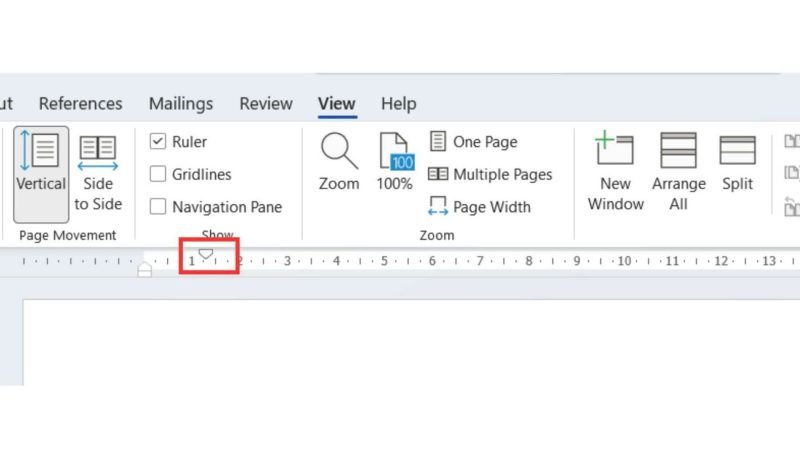Show One Page view
Image resolution: width=800 pixels, height=450 pixels.
tap(473, 141)
